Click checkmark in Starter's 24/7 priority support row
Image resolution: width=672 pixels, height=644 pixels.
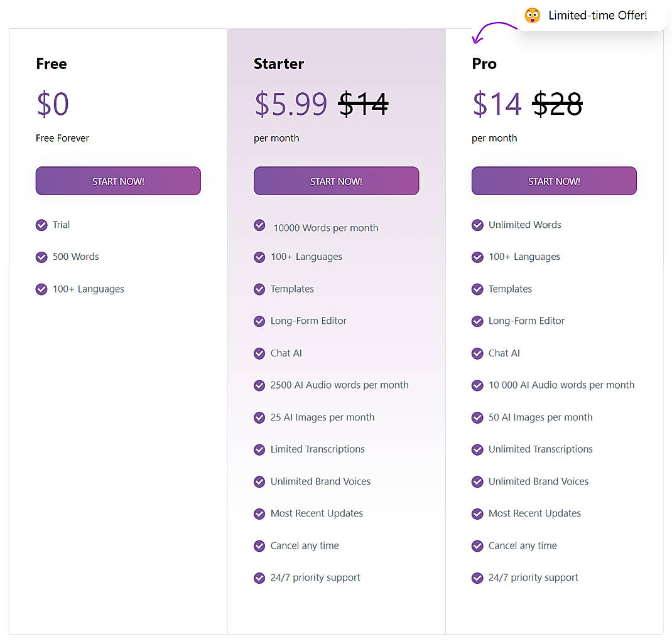(259, 577)
